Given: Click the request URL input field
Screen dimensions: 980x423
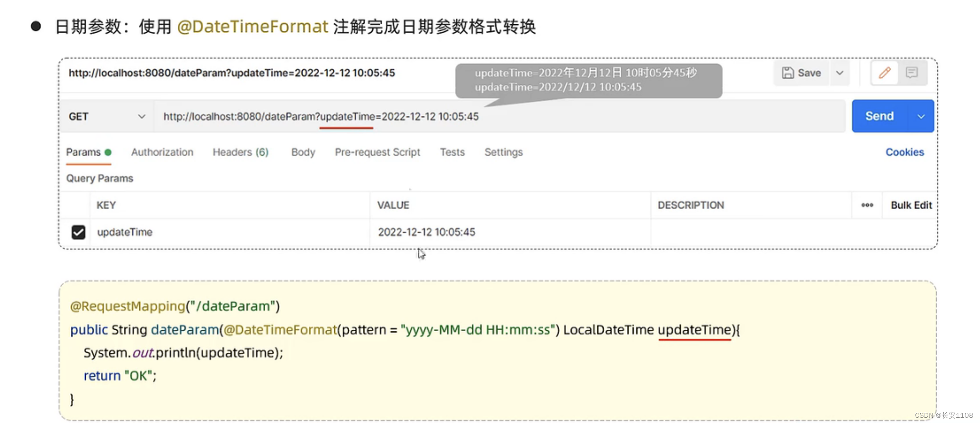Looking at the screenshot, I should 500,117.
